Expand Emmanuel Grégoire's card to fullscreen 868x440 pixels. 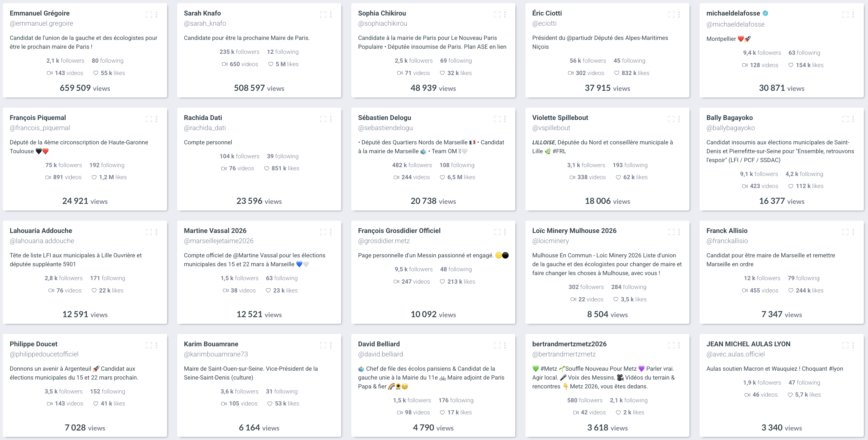point(148,15)
